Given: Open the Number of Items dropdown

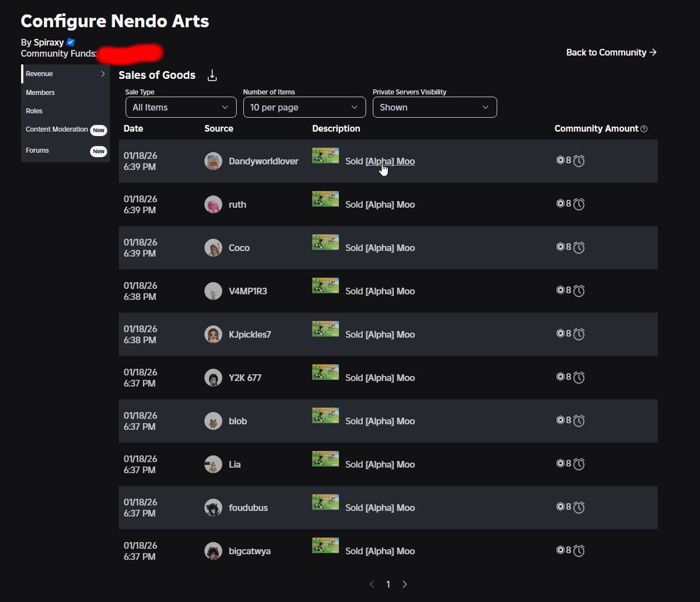Looking at the screenshot, I should tap(304, 107).
